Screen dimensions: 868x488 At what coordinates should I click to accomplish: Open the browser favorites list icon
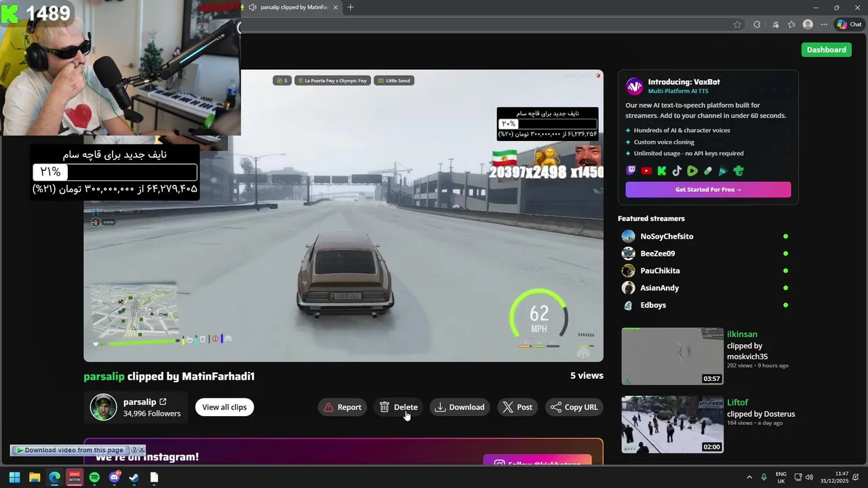point(791,24)
